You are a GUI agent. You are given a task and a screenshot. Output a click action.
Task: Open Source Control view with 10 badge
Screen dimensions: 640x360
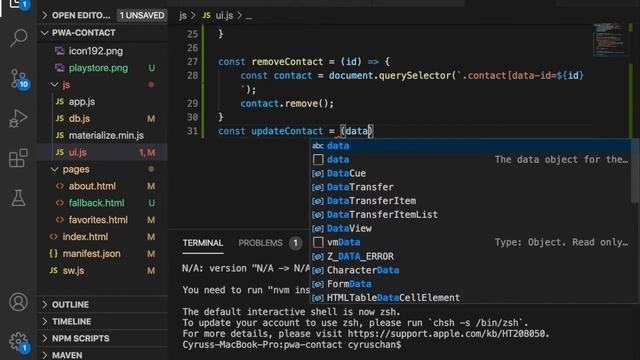[18, 79]
